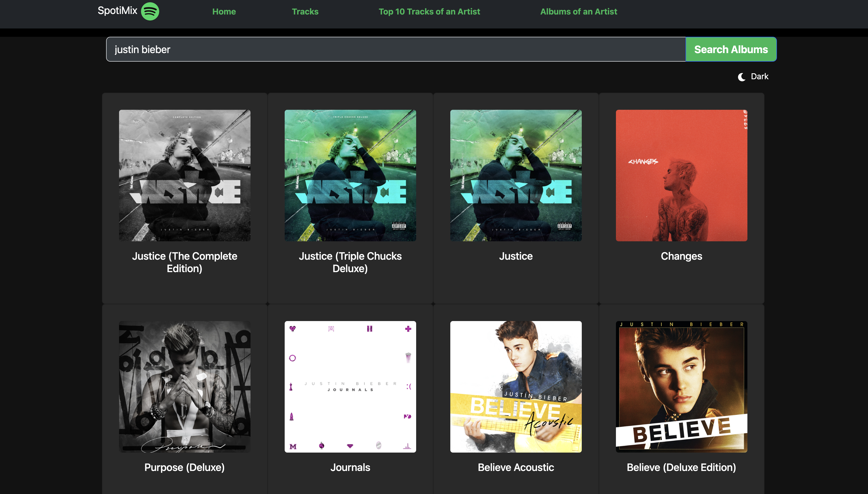The width and height of the screenshot is (868, 494).
Task: Open Top 10 Tracks of an Artist
Action: click(429, 12)
